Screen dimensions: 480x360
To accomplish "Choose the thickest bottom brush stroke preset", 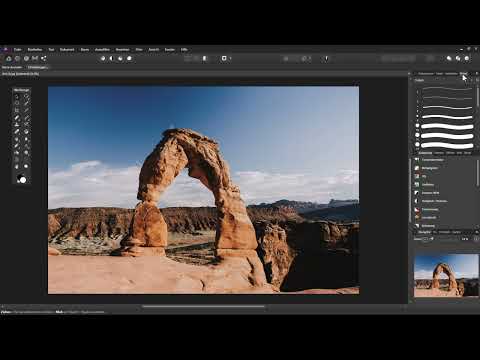I will 445,145.
